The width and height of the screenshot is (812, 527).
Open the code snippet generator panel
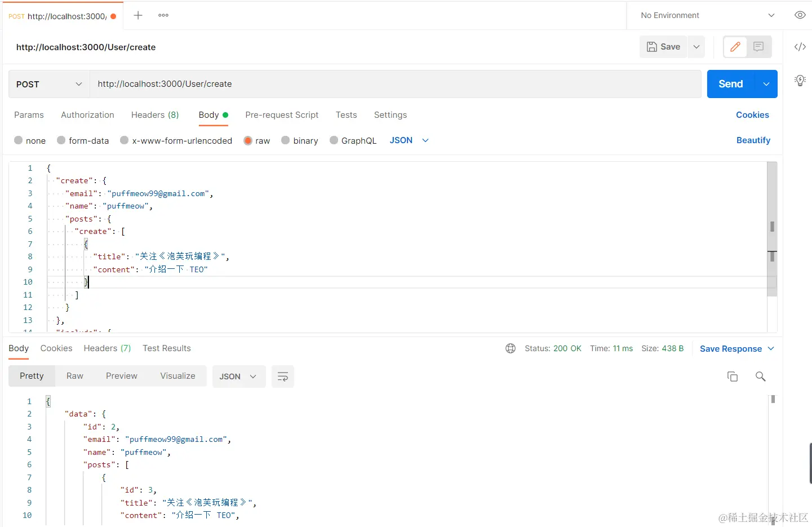pos(800,47)
